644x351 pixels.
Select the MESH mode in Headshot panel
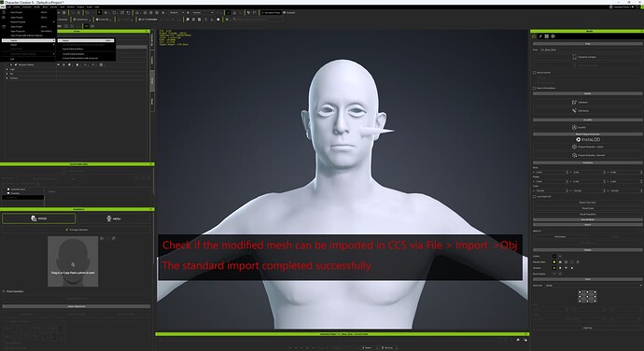[x=113, y=218]
